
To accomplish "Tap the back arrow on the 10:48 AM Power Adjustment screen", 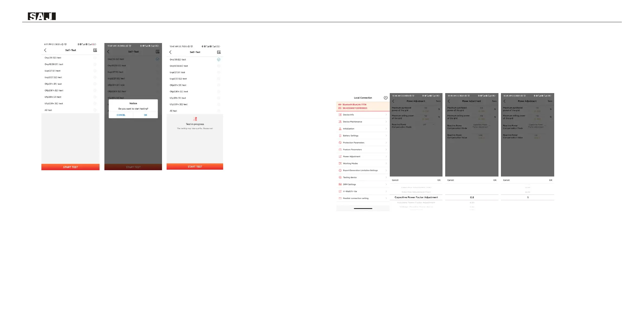I will click(393, 101).
